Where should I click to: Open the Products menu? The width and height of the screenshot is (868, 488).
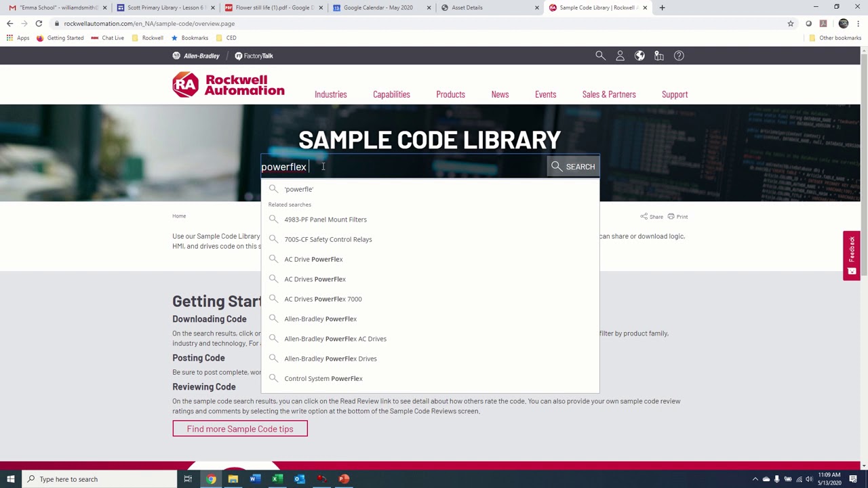coord(450,95)
